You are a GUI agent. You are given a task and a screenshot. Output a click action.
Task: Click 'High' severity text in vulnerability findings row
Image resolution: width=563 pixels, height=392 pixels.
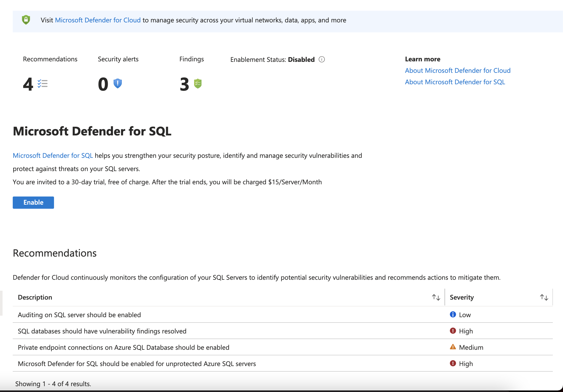[466, 331]
